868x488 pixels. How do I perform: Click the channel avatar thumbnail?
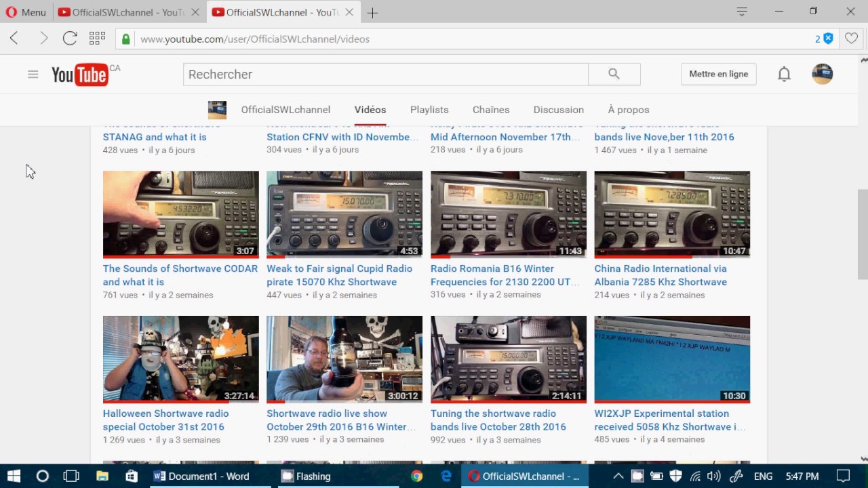[x=217, y=110]
